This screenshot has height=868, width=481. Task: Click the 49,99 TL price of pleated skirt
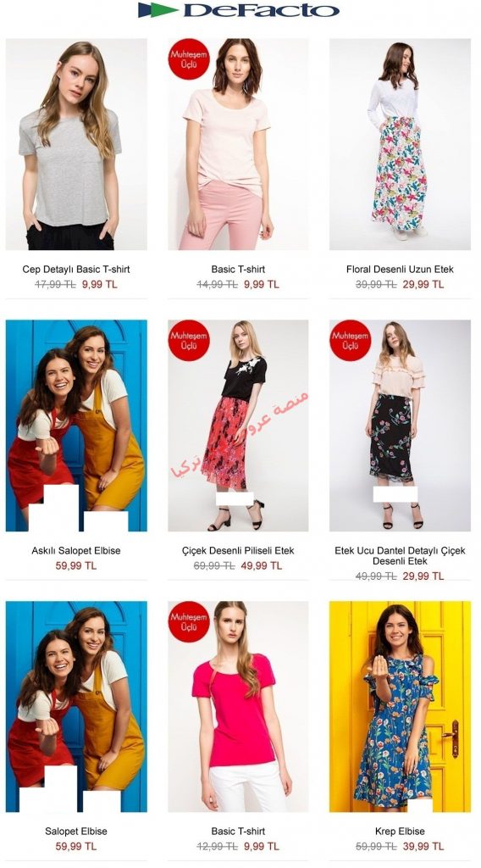pyautogui.click(x=262, y=565)
